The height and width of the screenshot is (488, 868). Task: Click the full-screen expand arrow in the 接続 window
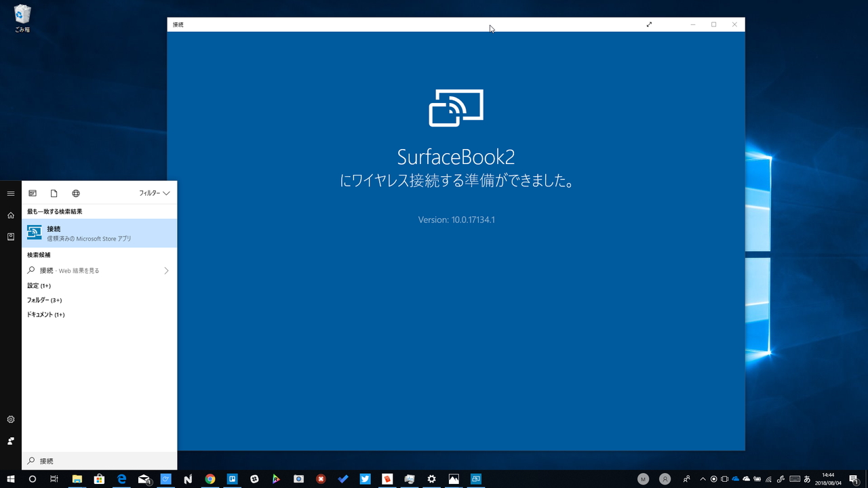click(x=649, y=24)
